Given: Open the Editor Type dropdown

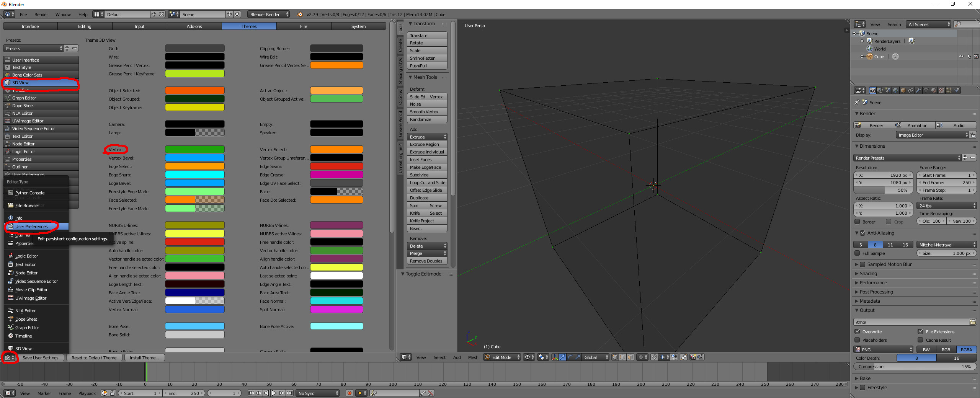Looking at the screenshot, I should [x=8, y=357].
